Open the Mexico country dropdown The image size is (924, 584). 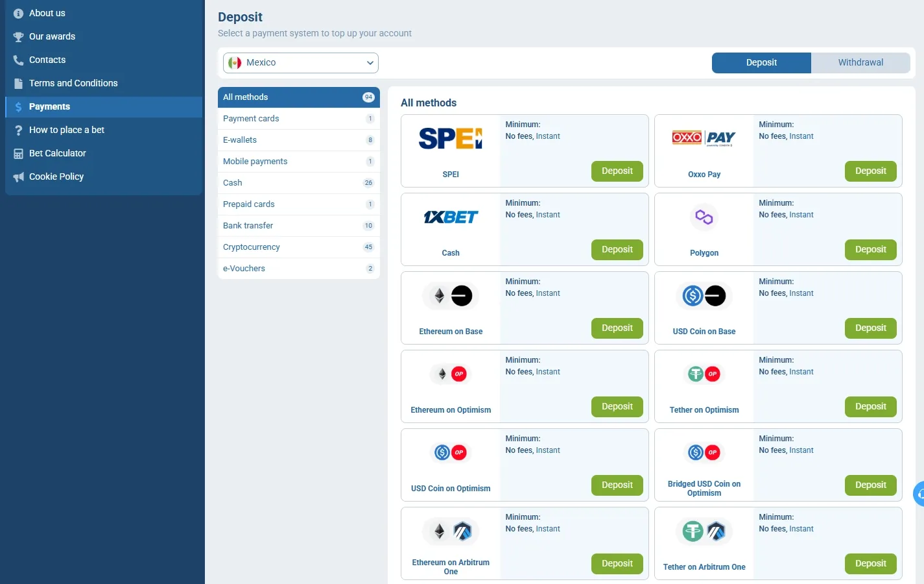(301, 63)
